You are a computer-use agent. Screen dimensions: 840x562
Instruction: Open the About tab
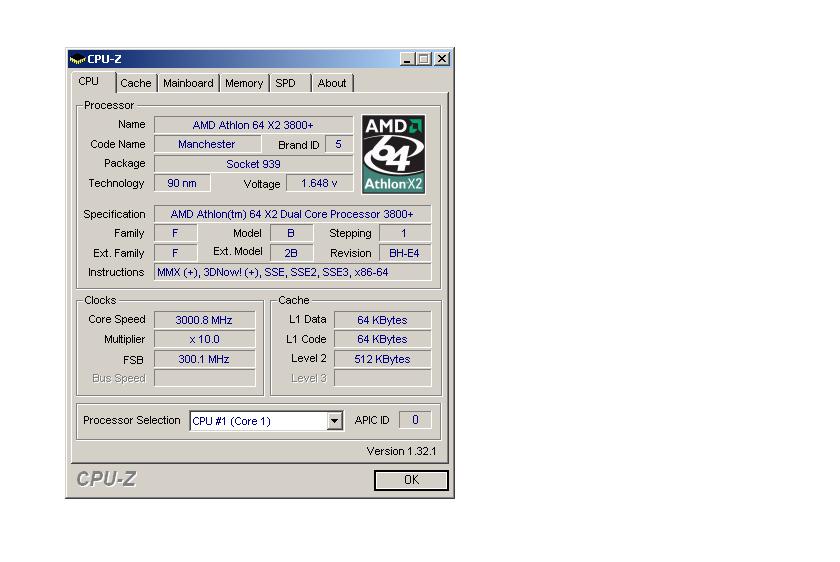coord(332,83)
